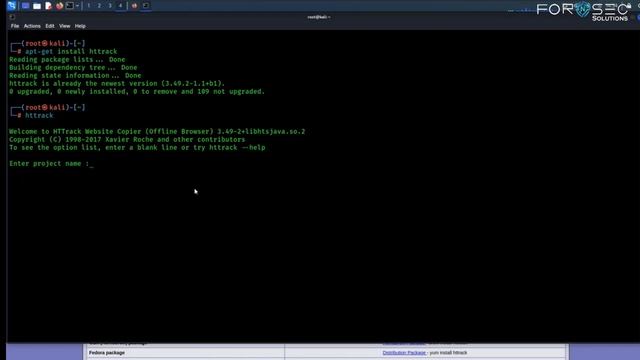The height and width of the screenshot is (360, 640).
Task: Click 'httrack is already the newest version' line
Action: click(117, 84)
